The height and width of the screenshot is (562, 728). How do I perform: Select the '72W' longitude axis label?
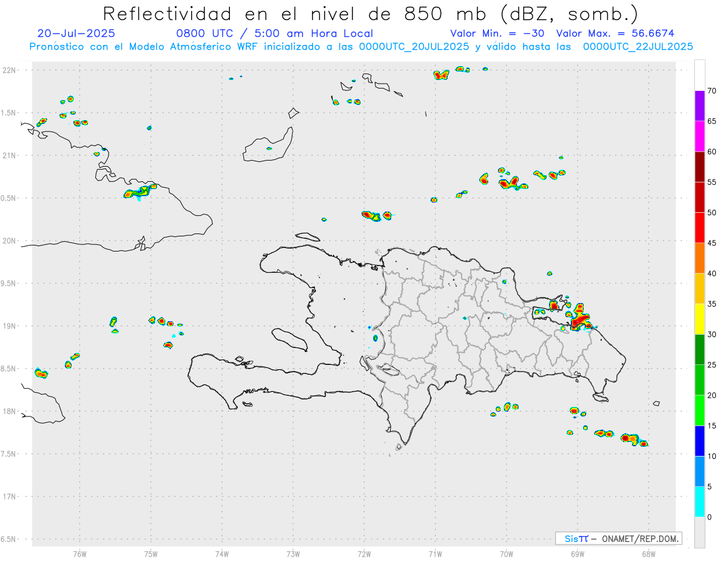point(364,554)
